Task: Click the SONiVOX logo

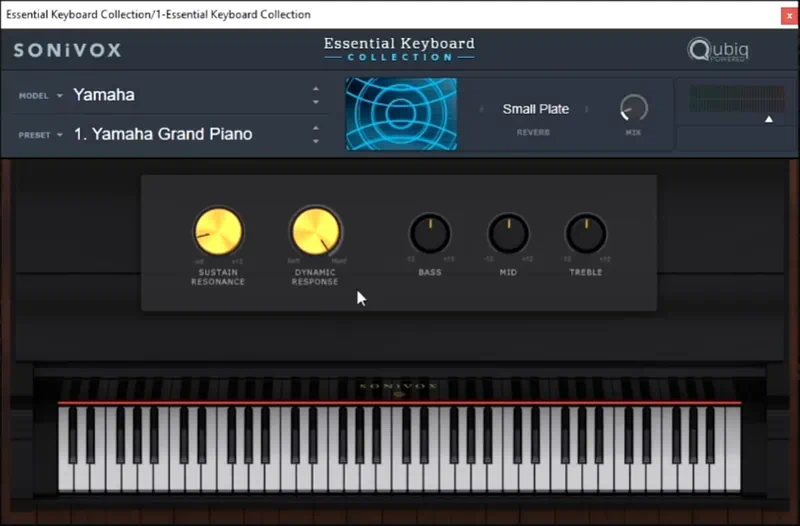Action: 67,50
